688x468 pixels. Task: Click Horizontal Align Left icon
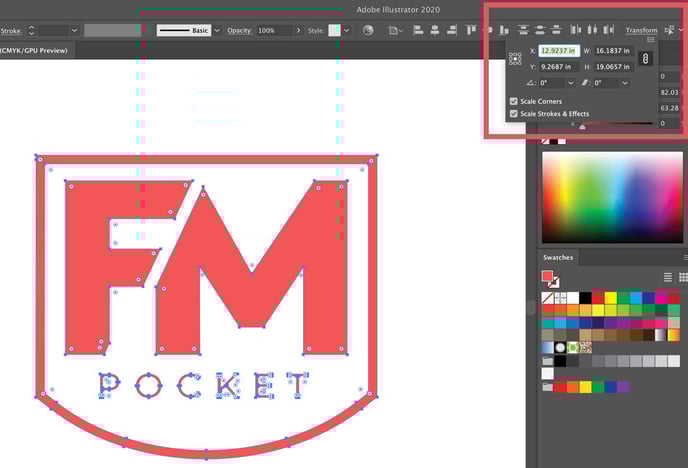point(418,30)
